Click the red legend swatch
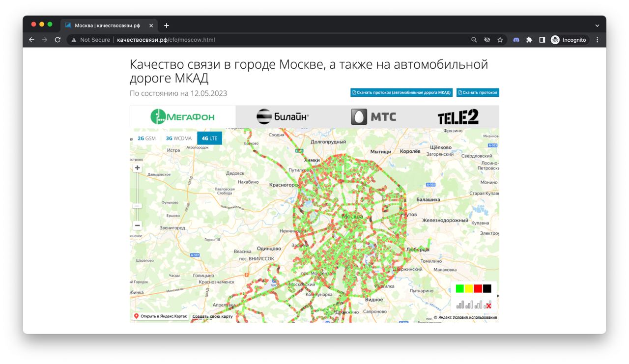The image size is (629, 364). pos(478,289)
